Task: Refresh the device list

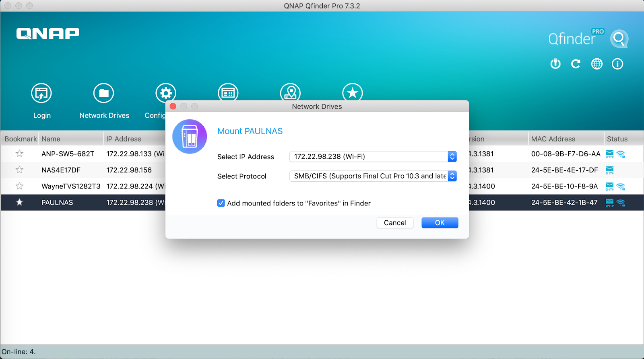Action: coord(576,64)
